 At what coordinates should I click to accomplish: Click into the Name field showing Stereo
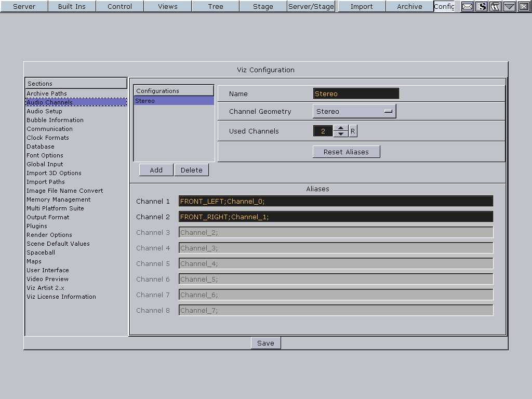click(355, 93)
